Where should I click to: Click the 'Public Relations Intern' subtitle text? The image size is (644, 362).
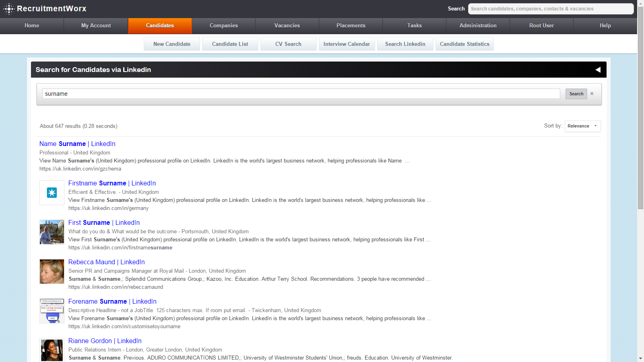(145, 350)
